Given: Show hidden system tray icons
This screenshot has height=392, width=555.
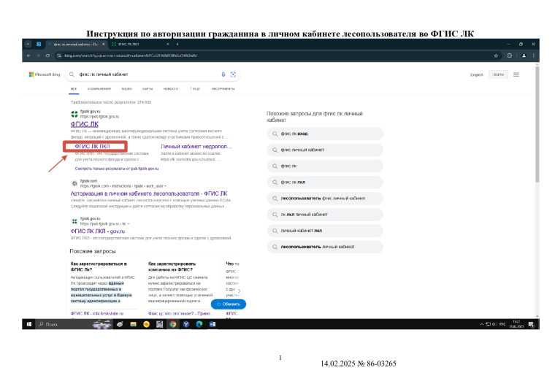Looking at the screenshot, I should (481, 324).
